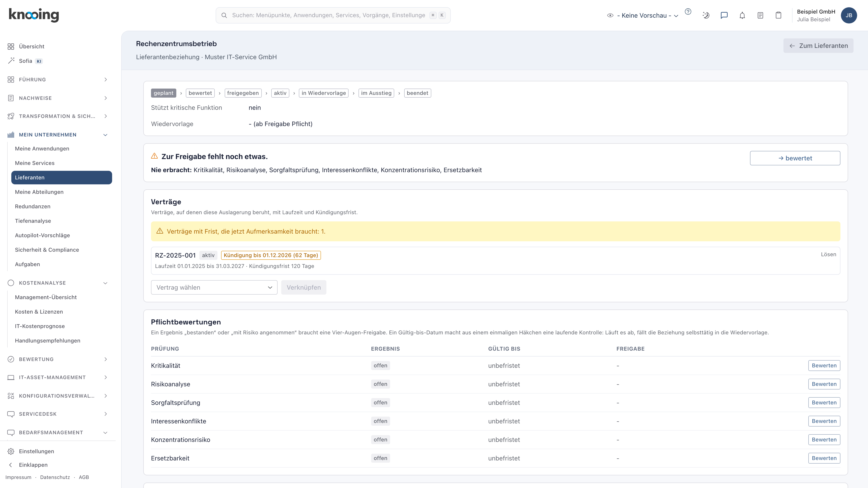Screen dimensions: 868x488
Task: Collapse the MEIN UNTERNEHMEN section
Action: (57, 135)
